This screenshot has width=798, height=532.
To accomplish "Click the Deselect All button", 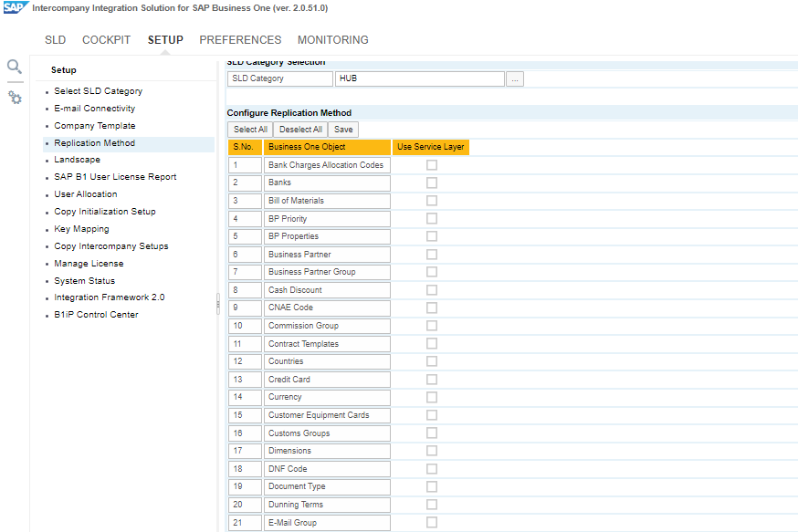I will coord(300,130).
